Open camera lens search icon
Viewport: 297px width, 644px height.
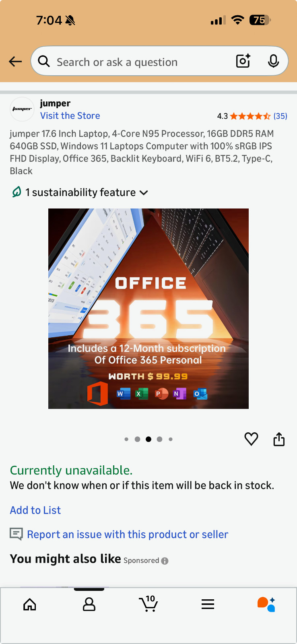point(243,61)
